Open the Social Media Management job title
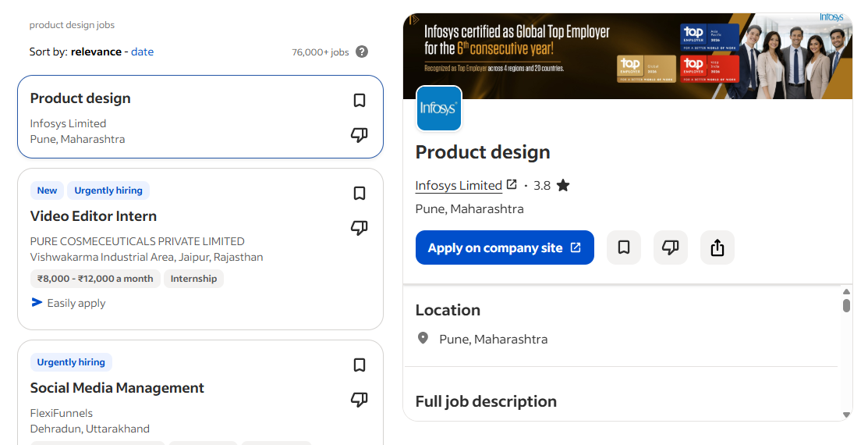Image resolution: width=868 pixels, height=445 pixels. 117,388
